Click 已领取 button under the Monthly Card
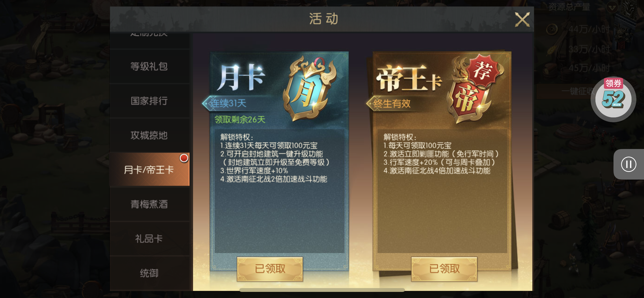 tap(270, 269)
